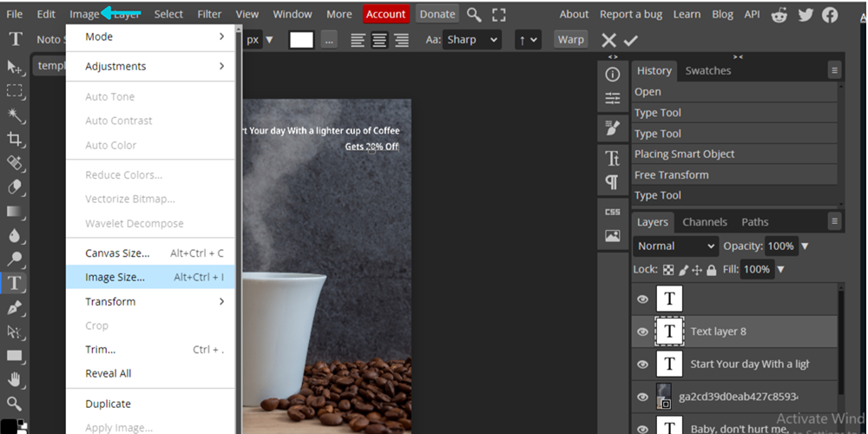Open the Twitter link icon

point(806,15)
